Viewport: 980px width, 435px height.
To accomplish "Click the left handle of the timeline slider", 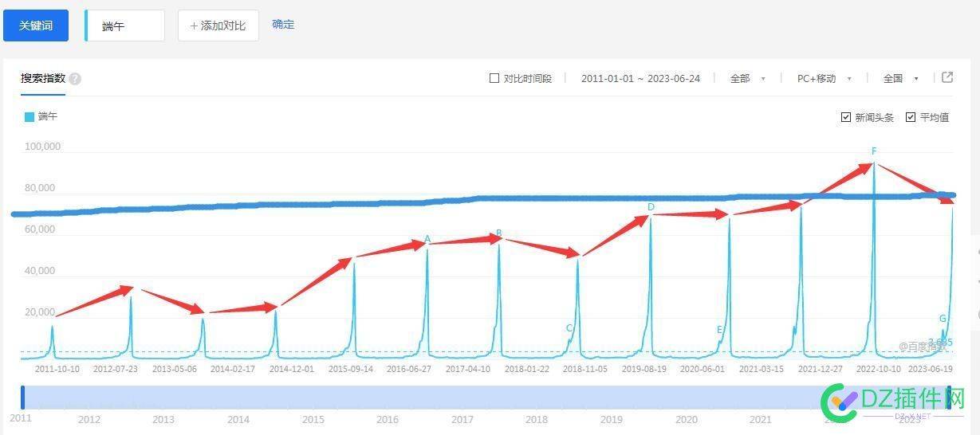I will (23, 398).
